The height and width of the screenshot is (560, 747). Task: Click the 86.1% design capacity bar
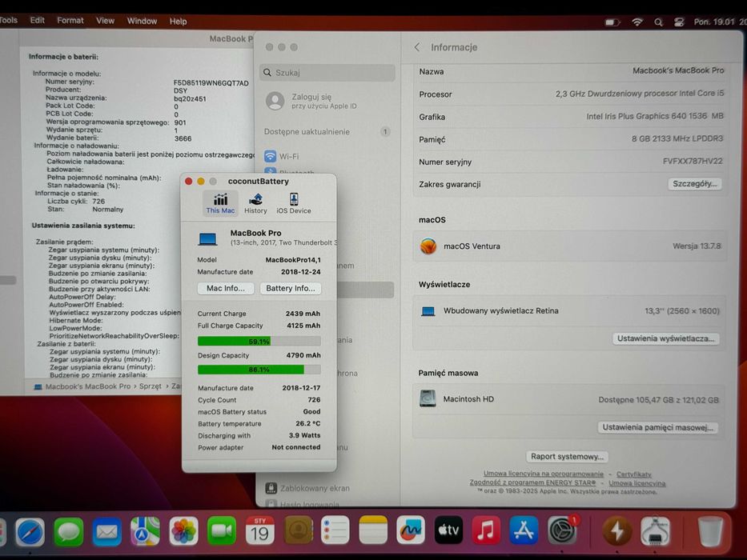click(x=259, y=370)
